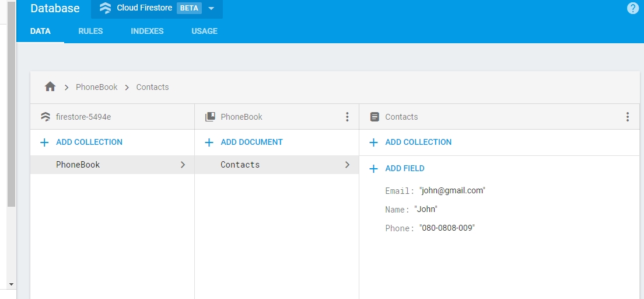
Task: Expand the PhoneBook row chevron
Action: (183, 165)
